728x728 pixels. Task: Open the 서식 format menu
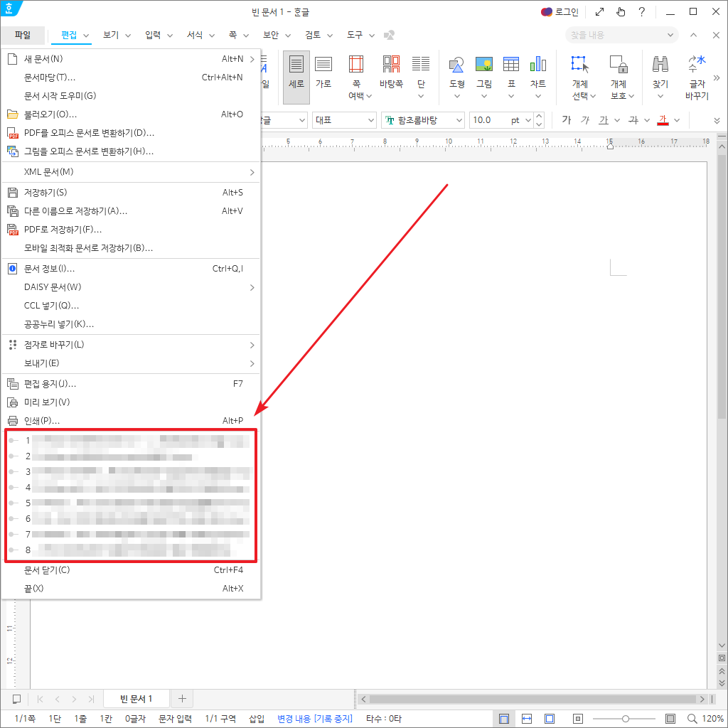click(200, 35)
